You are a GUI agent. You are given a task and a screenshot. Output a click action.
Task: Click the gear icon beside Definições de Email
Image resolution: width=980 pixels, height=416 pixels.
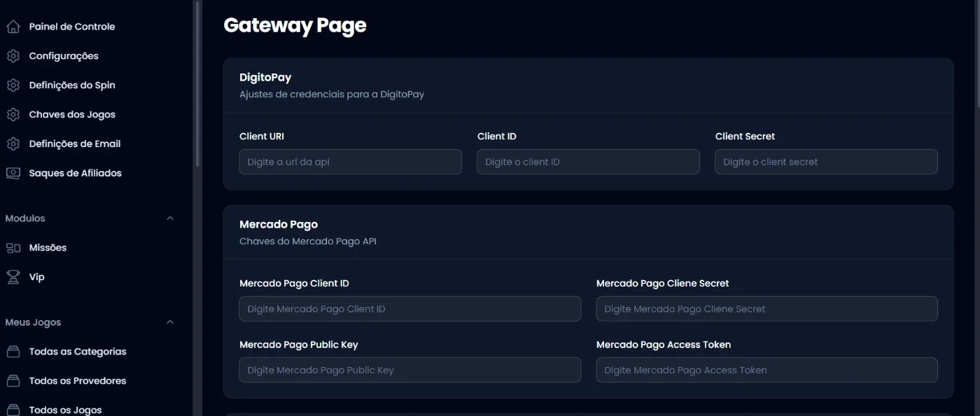pyautogui.click(x=13, y=144)
